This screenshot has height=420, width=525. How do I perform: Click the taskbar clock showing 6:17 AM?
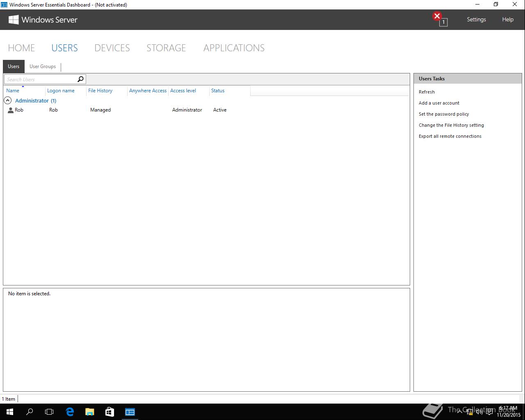click(x=509, y=412)
